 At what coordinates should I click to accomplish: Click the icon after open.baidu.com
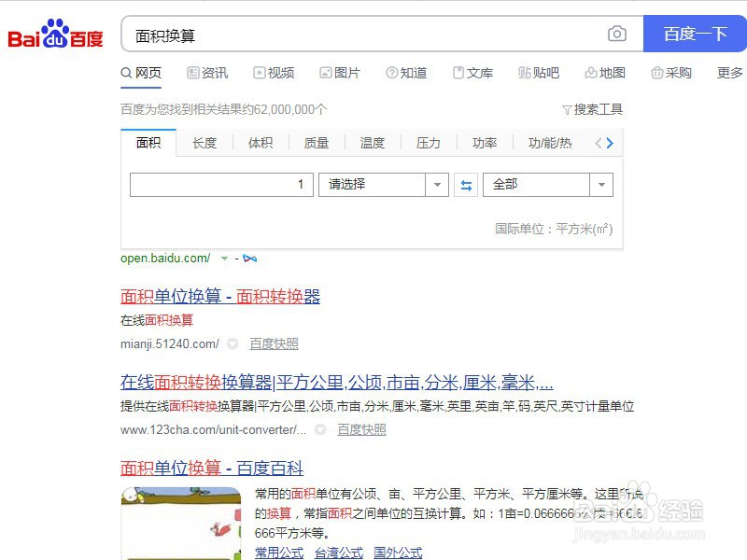249,259
